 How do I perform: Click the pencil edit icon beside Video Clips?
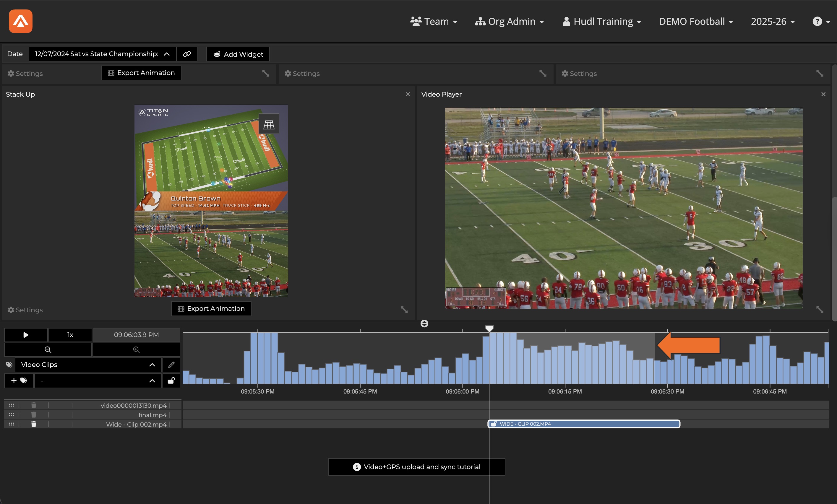[171, 365]
